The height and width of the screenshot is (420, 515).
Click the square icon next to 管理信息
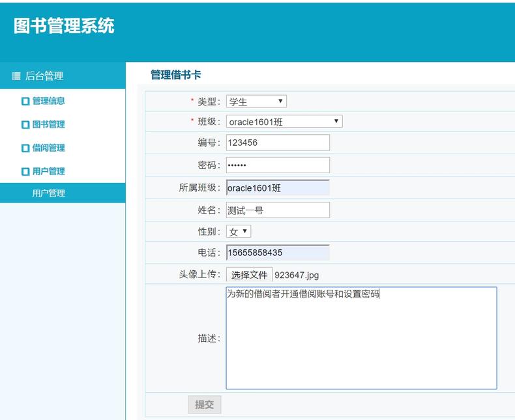point(25,101)
